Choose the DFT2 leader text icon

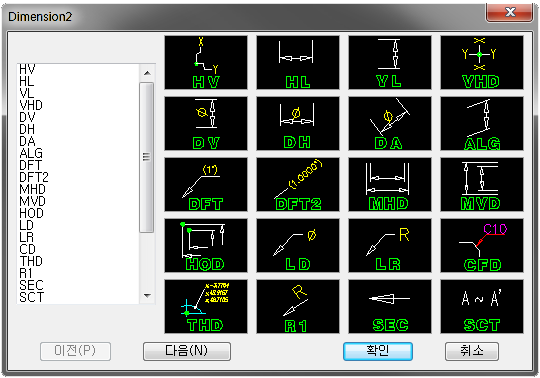(298, 185)
